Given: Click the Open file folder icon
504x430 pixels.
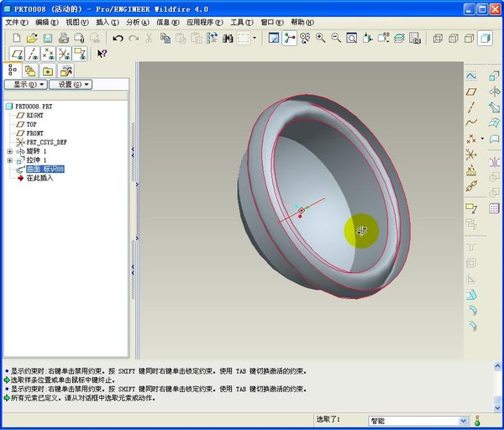Looking at the screenshot, I should [32, 39].
